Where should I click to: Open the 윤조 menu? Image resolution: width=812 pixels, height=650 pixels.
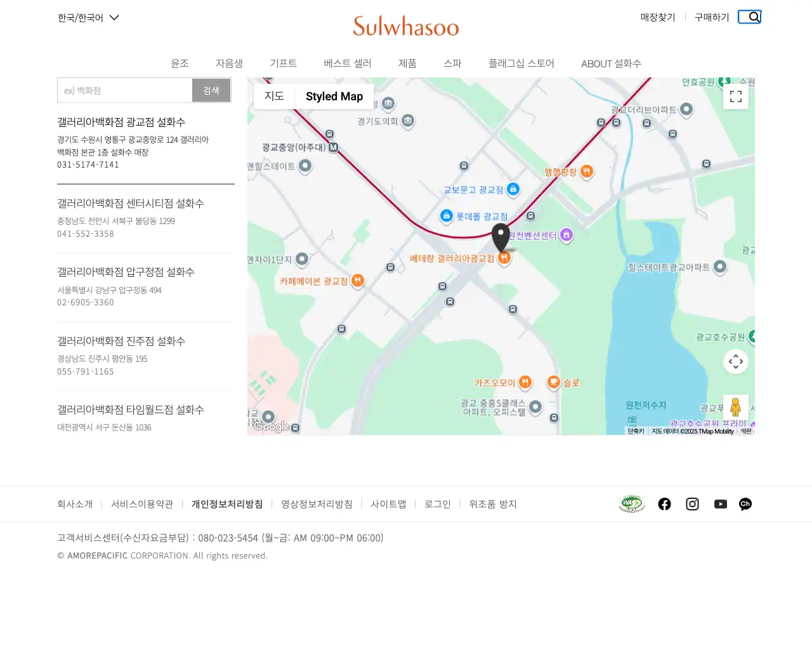tap(180, 63)
